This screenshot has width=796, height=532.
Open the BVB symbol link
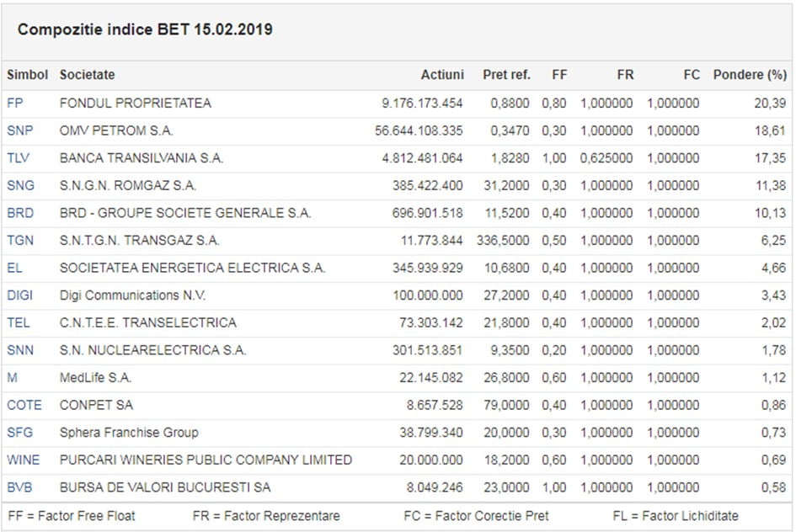20,487
